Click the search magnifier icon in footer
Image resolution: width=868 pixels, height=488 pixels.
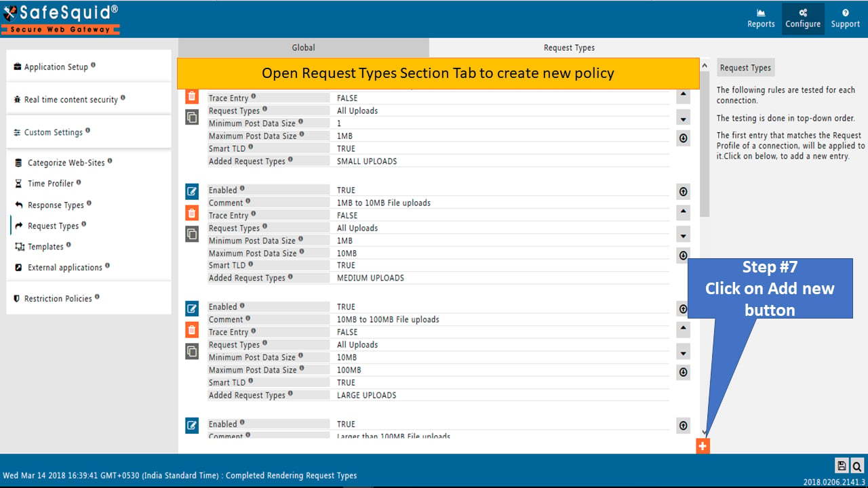(857, 466)
